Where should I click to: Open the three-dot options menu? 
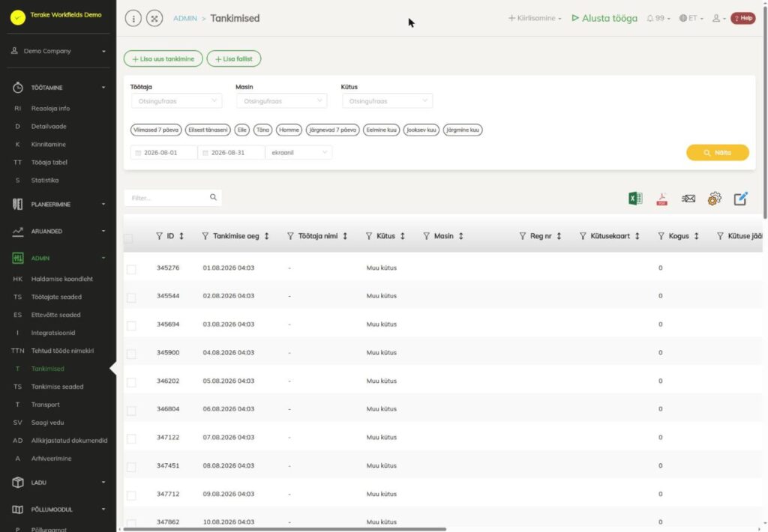coord(133,19)
